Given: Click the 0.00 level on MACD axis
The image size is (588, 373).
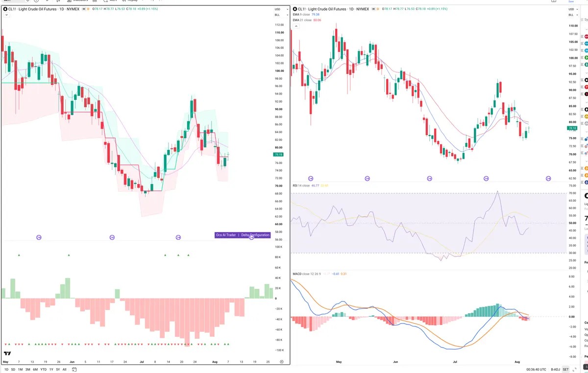Looking at the screenshot, I should coord(571,316).
